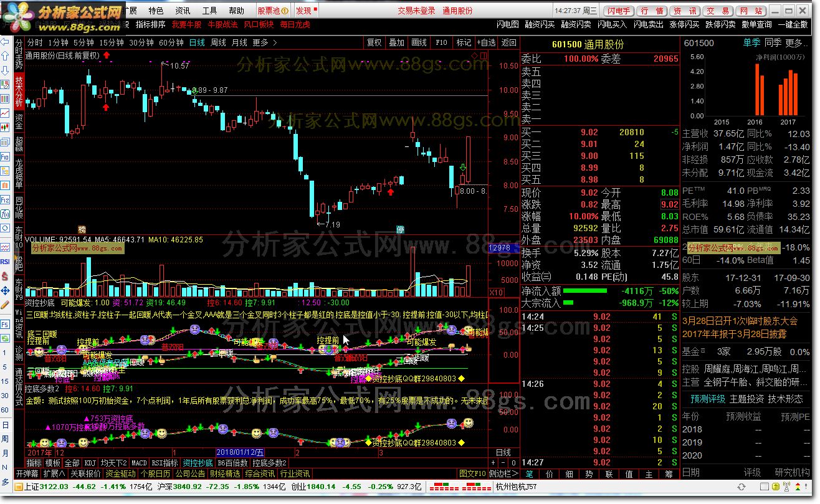The image size is (820, 504).
Task: Open 指标排序 in the top toolbar
Action: click(151, 24)
